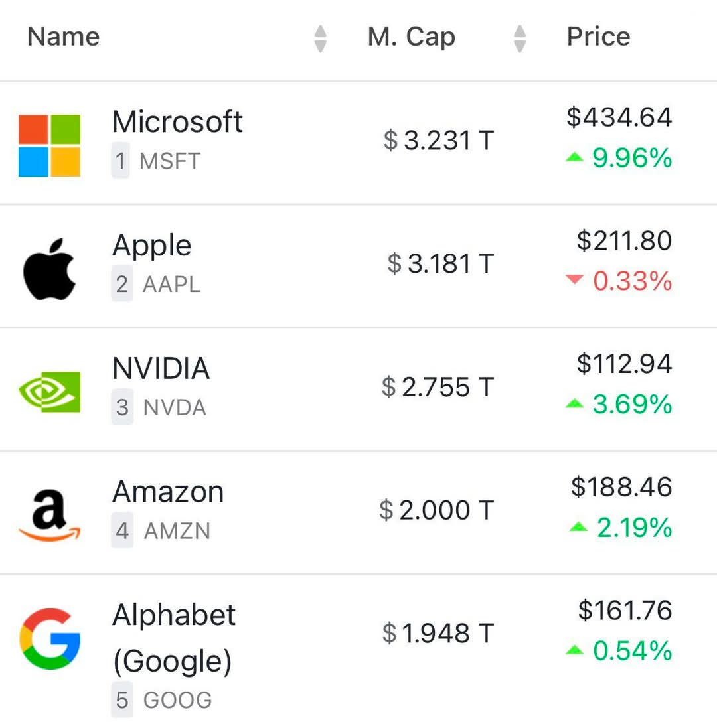The width and height of the screenshot is (717, 728).
Task: Click the Apple logo icon
Action: [49, 269]
